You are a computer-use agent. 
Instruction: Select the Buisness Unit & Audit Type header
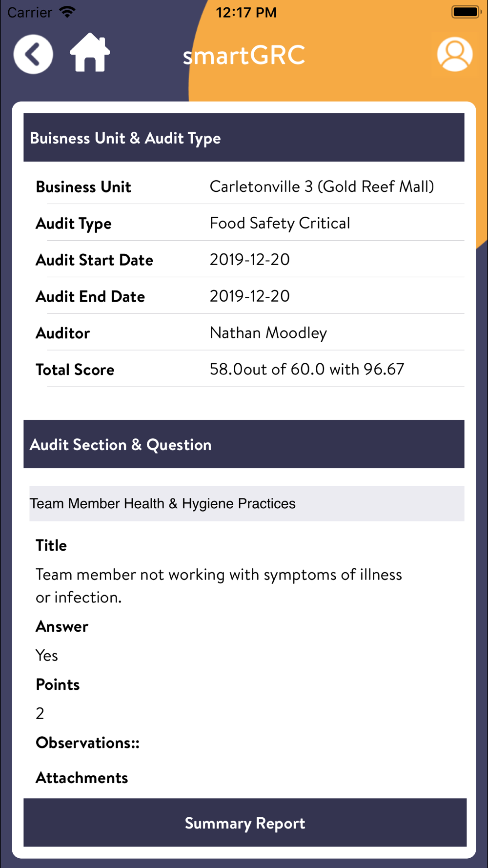click(244, 138)
